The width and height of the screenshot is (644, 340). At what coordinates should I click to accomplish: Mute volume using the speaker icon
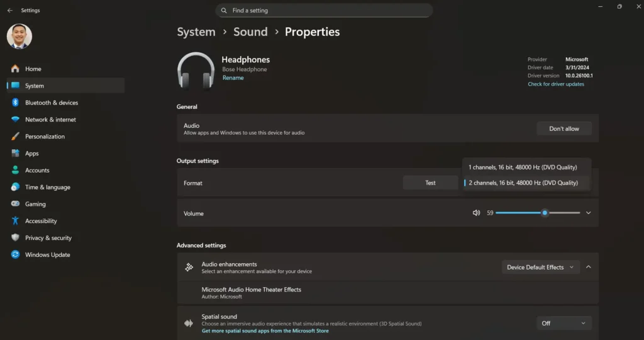click(476, 213)
